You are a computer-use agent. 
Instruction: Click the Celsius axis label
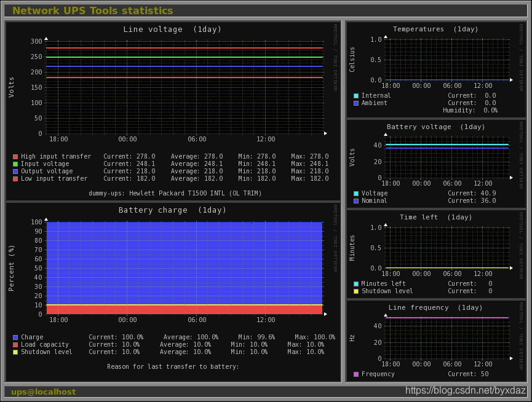point(352,60)
